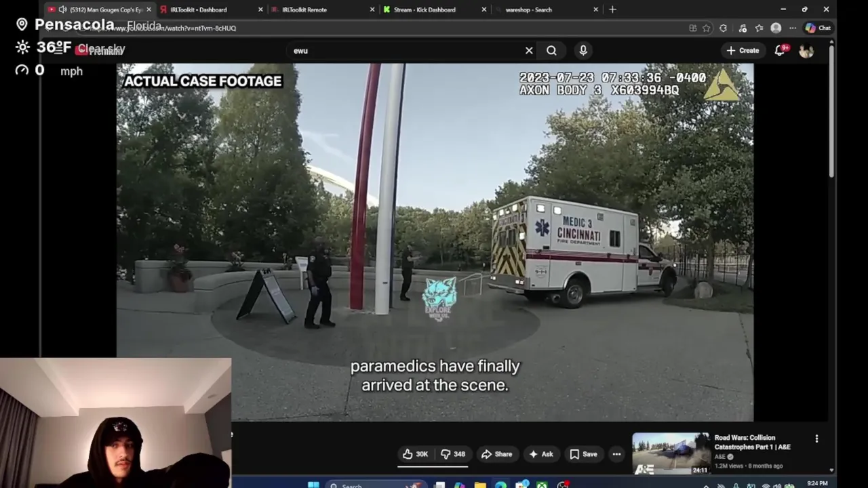868x488 pixels.
Task: Clear the 'ewu' search text with X
Action: pyautogui.click(x=529, y=50)
